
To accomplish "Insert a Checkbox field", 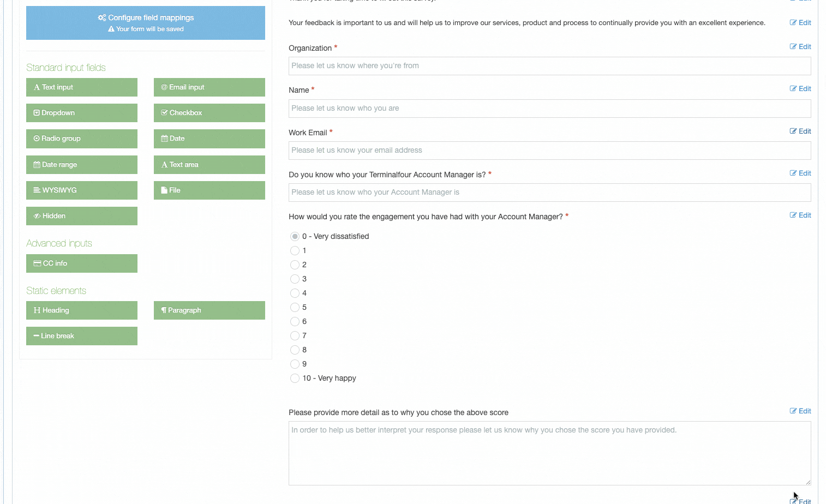I will point(209,113).
